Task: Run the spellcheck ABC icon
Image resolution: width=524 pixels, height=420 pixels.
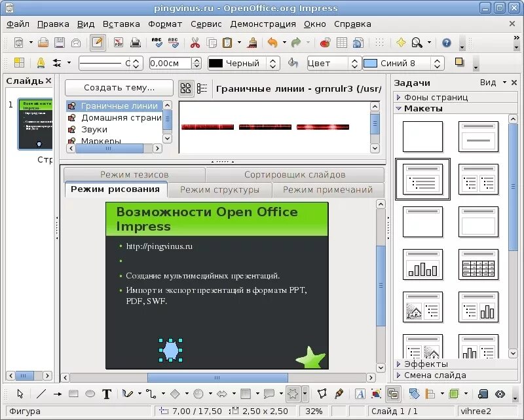Action: click(x=157, y=43)
